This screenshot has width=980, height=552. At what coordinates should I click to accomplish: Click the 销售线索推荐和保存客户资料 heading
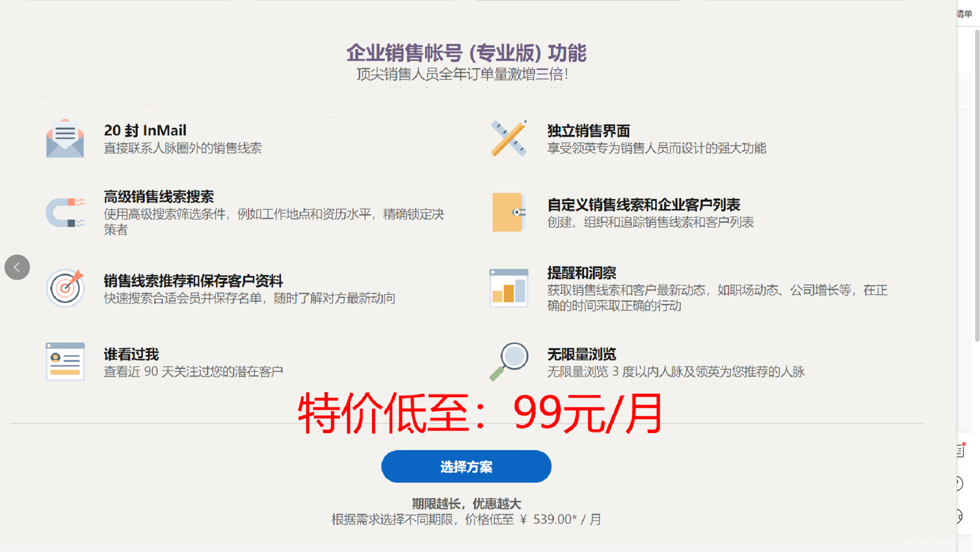tap(193, 281)
